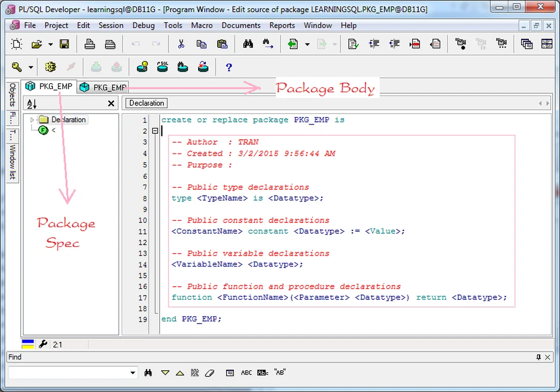Click the eraser clear highlights icon
This screenshot has width=560, height=392.
(x=210, y=373)
